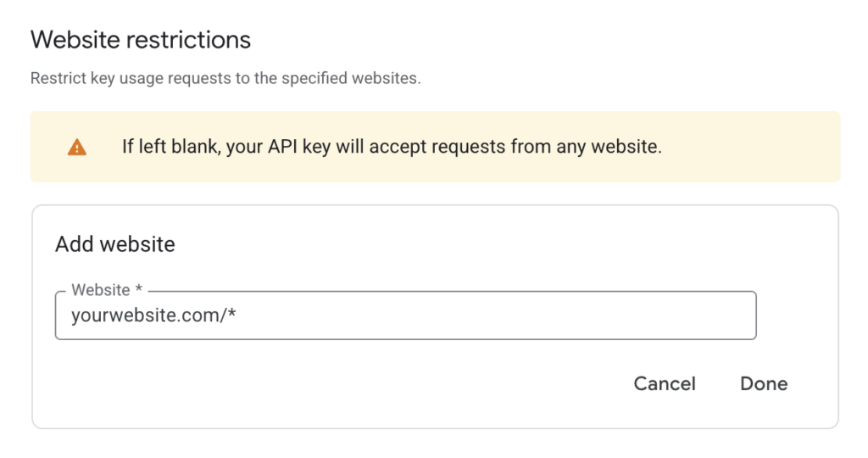Viewport: 868px width, 458px height.
Task: Select the "Add website" section title
Action: [115, 245]
